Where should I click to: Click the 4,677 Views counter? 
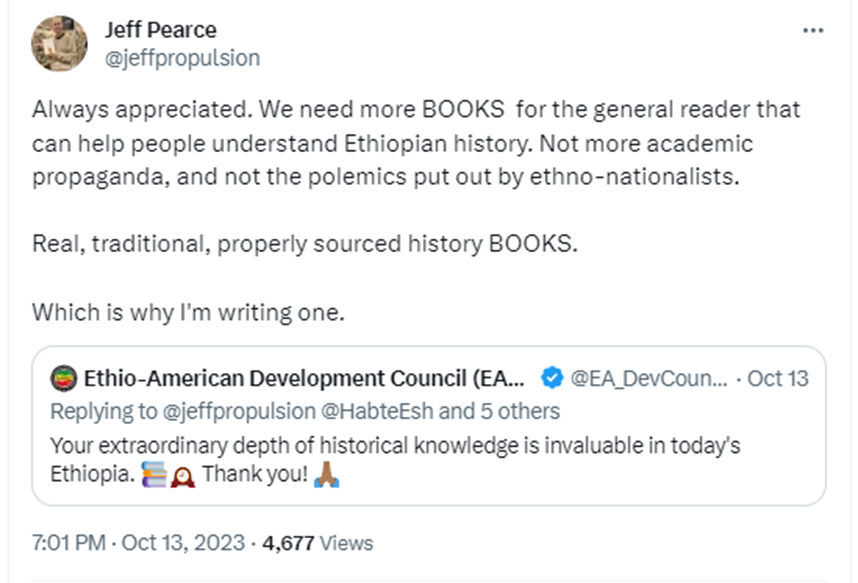coord(317,543)
